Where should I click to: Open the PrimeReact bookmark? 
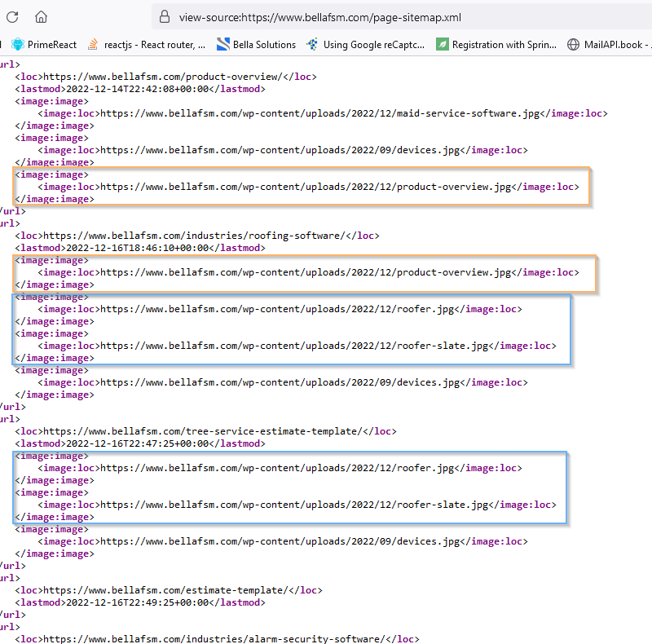click(x=45, y=45)
